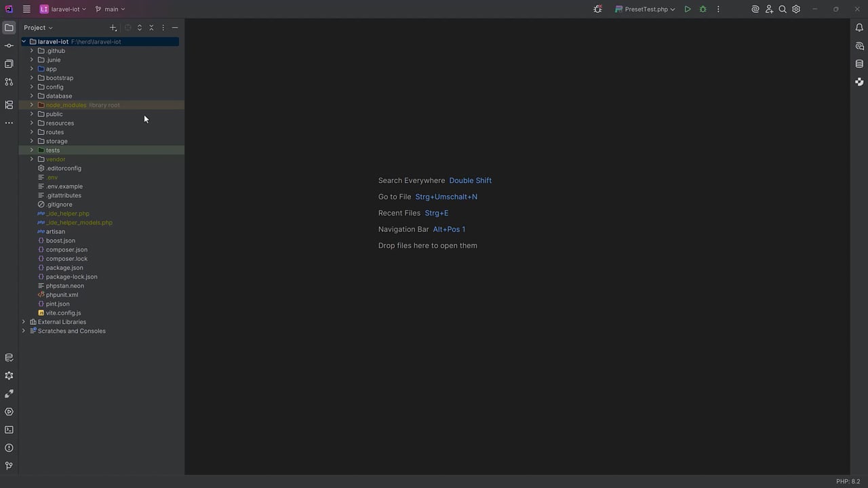868x488 pixels.
Task: Open the Git version control tool window
Action: pos(9,466)
